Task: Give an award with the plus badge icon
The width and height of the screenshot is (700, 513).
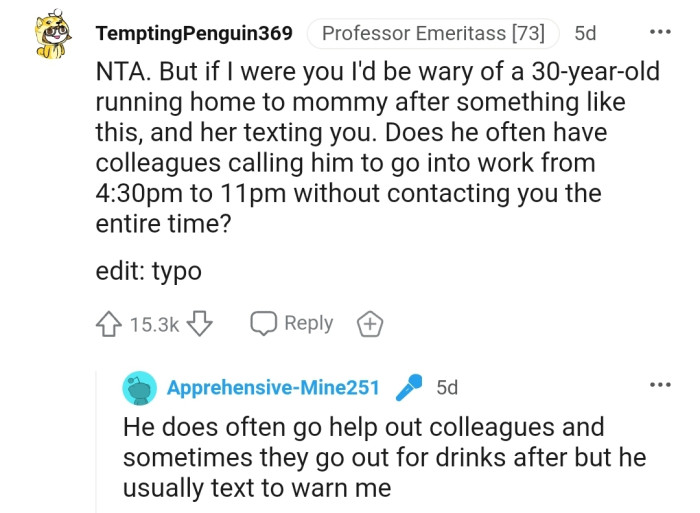Action: pos(369,323)
